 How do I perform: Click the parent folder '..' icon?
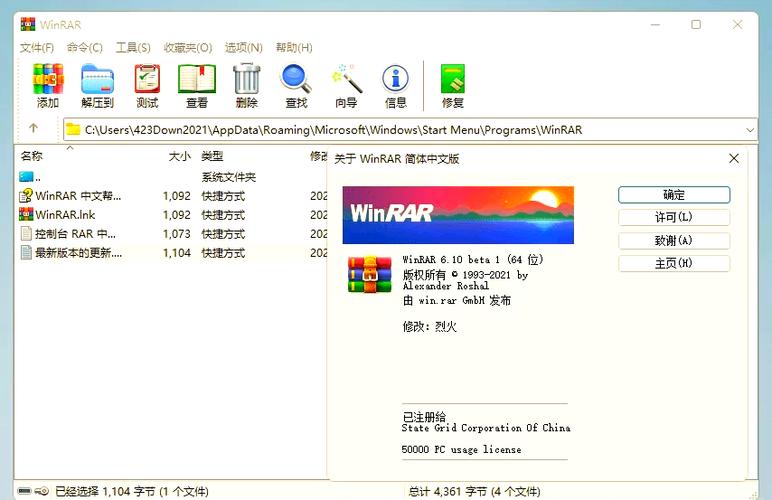(x=26, y=176)
